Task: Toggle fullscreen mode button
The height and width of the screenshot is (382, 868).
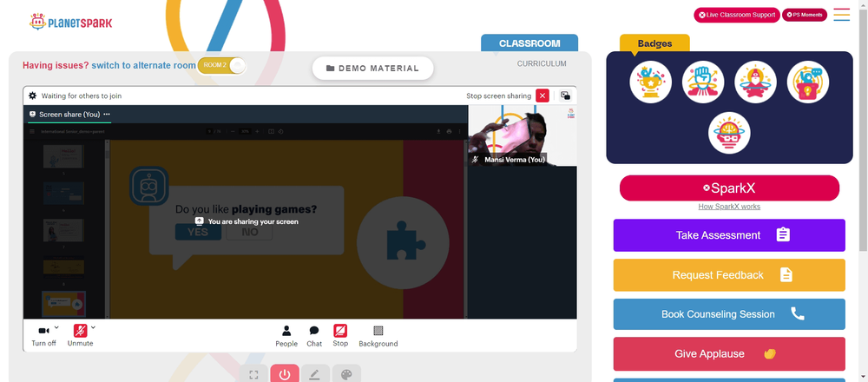Action: [254, 375]
